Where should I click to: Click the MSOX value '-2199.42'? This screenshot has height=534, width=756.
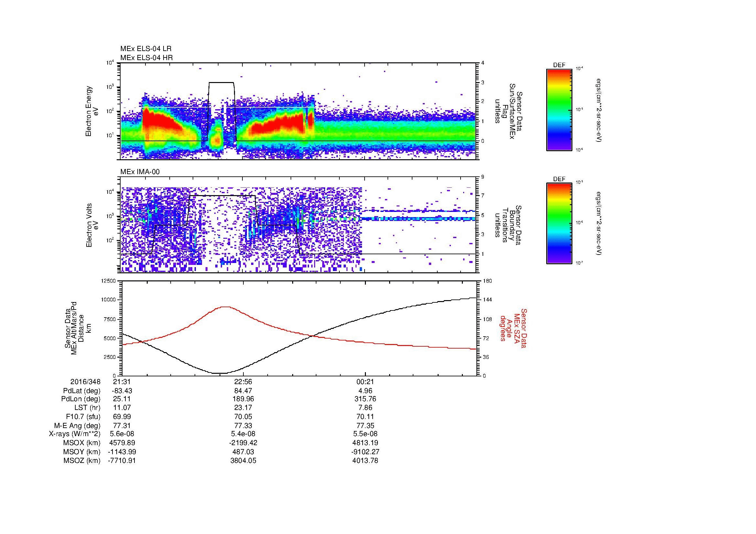[243, 443]
